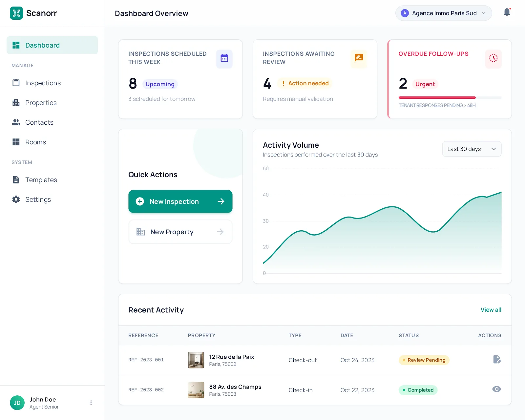The height and width of the screenshot is (420, 525).
Task: Open Settings from the sidebar
Action: [x=38, y=199]
